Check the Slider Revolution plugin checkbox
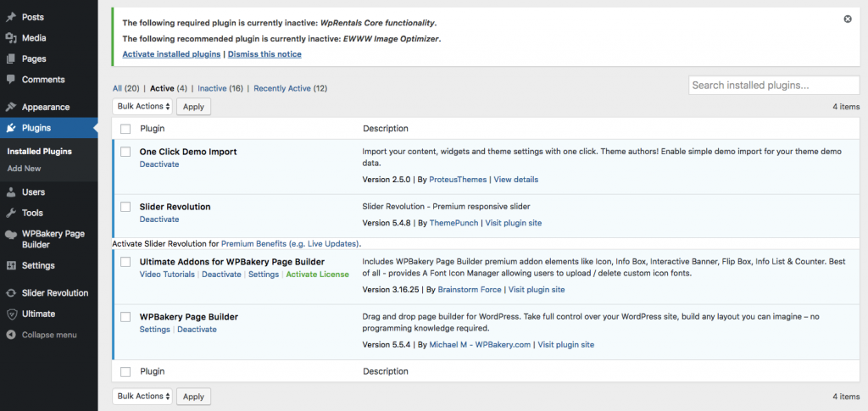This screenshot has width=868, height=411. (125, 207)
